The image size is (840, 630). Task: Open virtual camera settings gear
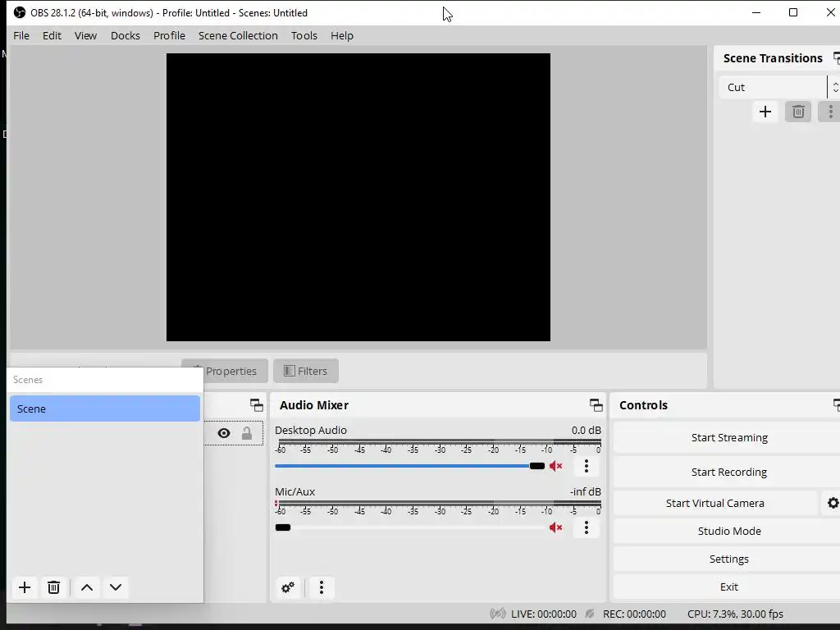pyautogui.click(x=833, y=503)
